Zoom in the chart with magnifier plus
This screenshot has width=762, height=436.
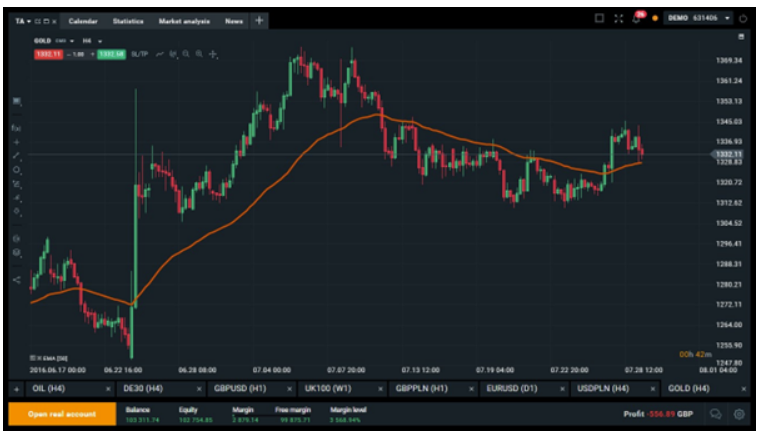click(x=199, y=54)
